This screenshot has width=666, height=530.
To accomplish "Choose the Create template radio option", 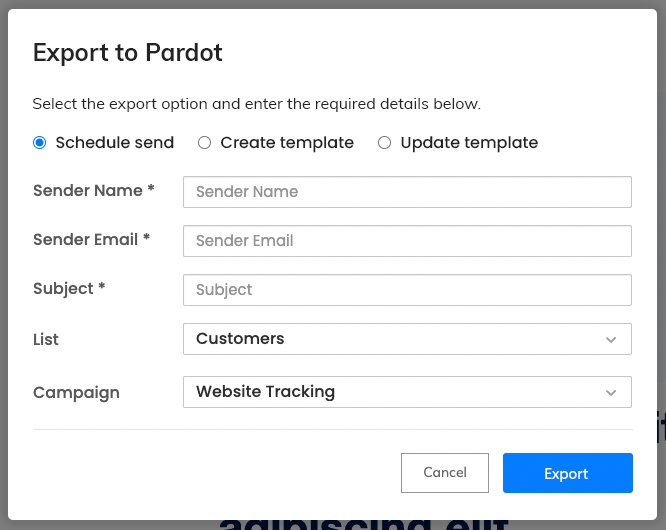I will [x=204, y=143].
